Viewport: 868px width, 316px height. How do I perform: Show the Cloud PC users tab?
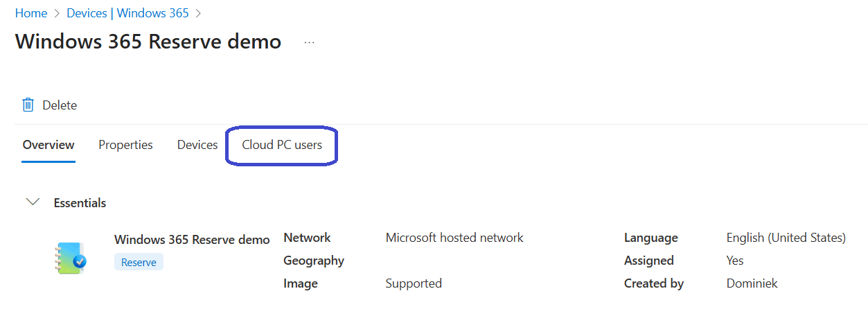coord(282,145)
